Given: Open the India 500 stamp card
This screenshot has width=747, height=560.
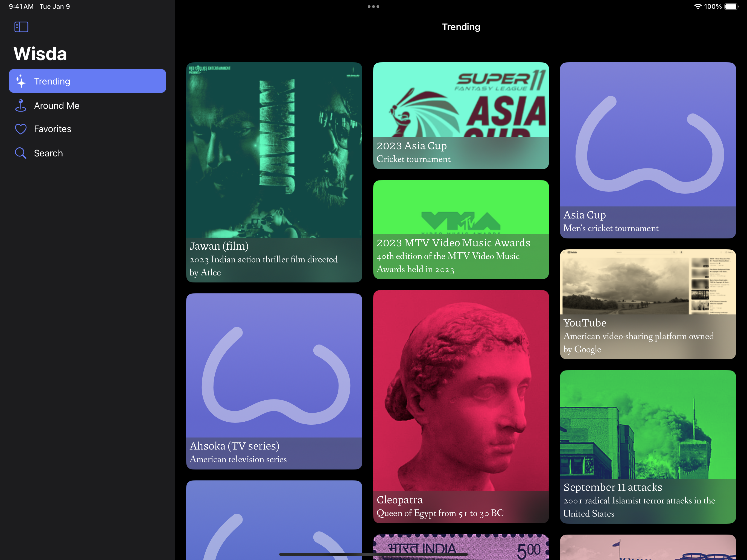Looking at the screenshot, I should [x=461, y=547].
